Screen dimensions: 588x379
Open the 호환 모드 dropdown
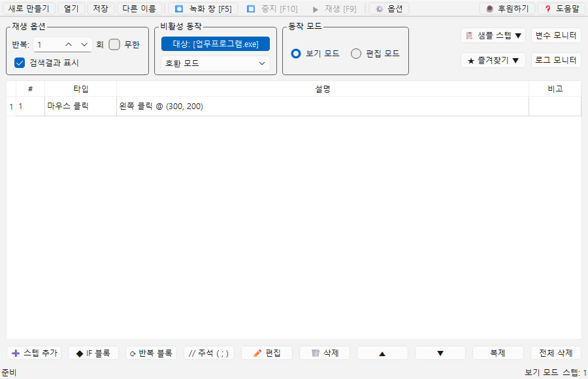point(216,63)
